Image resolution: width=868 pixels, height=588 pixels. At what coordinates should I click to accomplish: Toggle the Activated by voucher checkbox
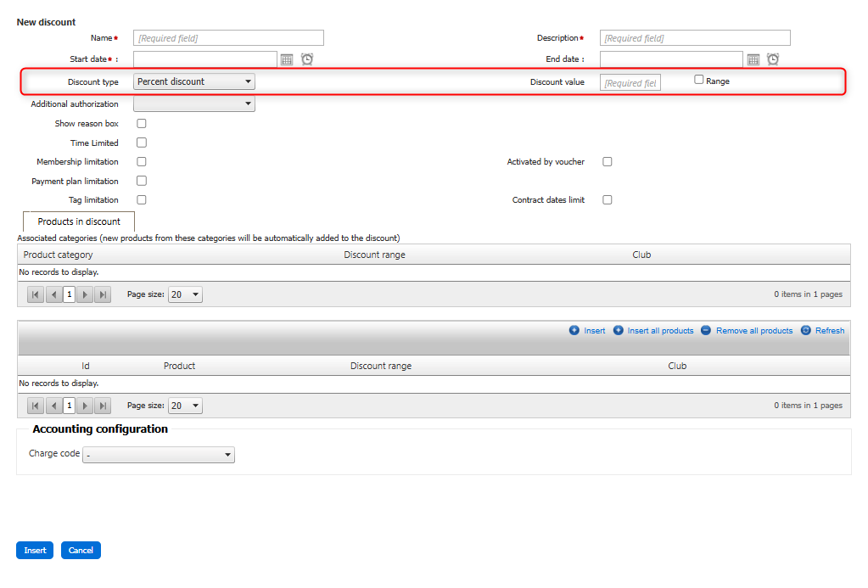coord(608,162)
